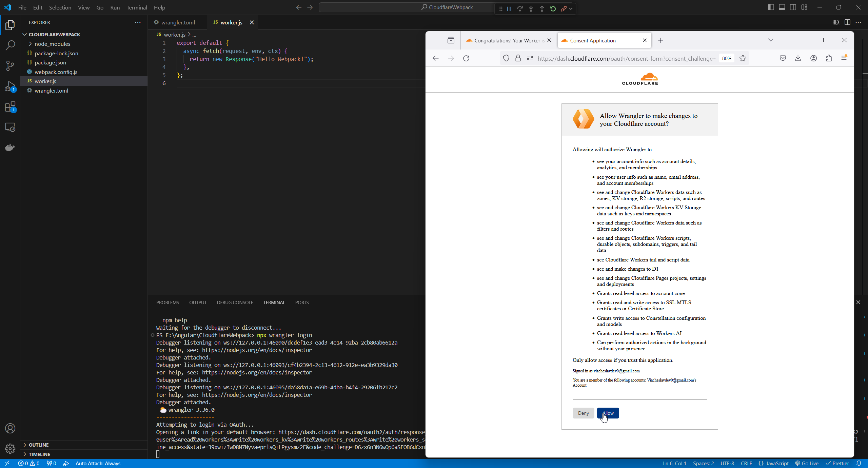Pause the debugger in debug toolbar
The image size is (868, 468).
click(x=509, y=9)
